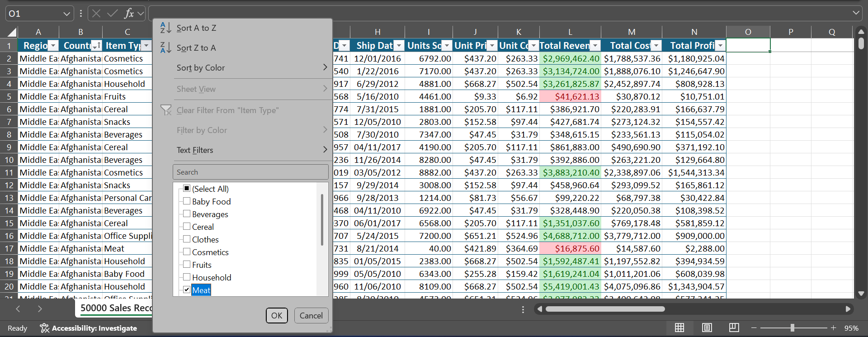
Task: Open the Sort by Color submenu
Action: 242,68
